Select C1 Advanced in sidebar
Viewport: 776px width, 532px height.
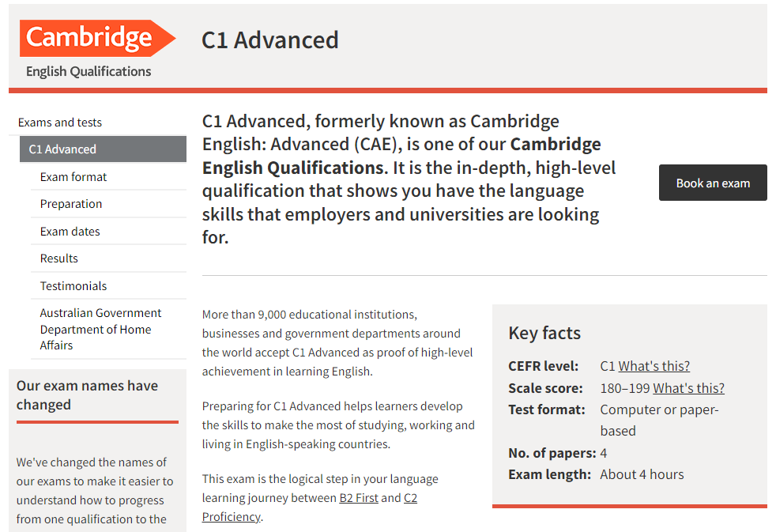103,149
